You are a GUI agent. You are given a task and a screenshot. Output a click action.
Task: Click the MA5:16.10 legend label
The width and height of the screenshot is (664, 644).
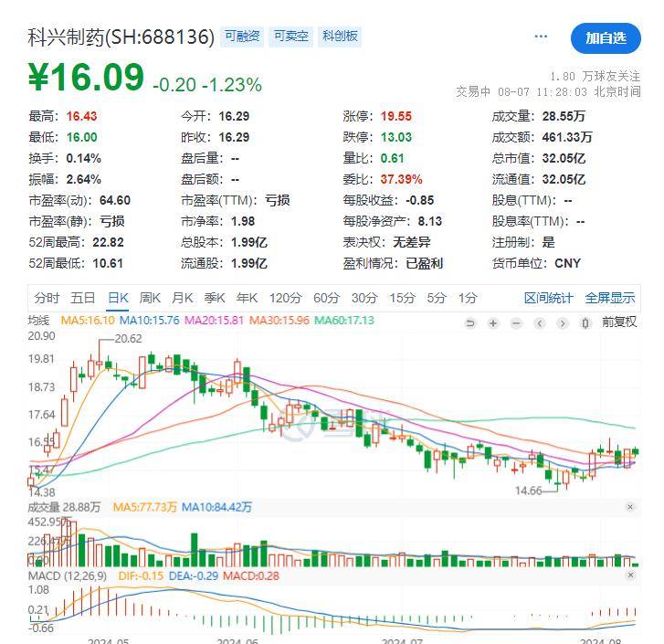(x=88, y=321)
